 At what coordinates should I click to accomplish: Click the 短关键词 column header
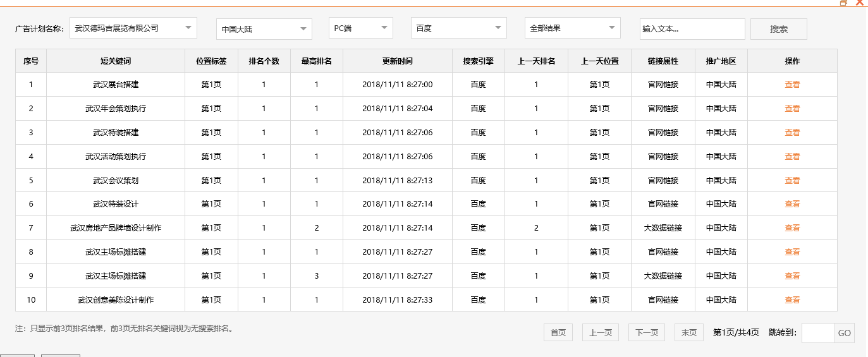(116, 61)
